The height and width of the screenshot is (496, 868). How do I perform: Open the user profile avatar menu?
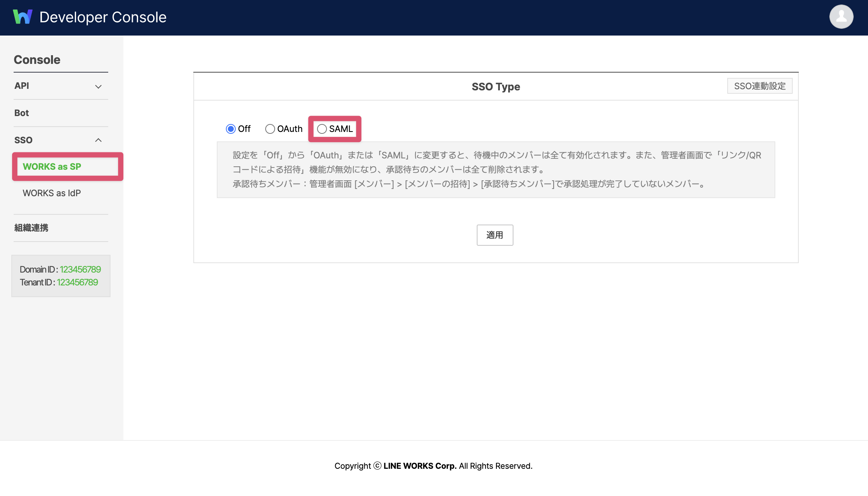[841, 17]
